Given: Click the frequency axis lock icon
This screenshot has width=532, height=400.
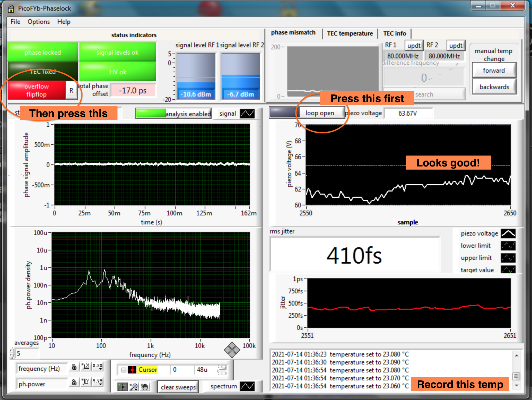Looking at the screenshot, I should pyautogui.click(x=74, y=367).
